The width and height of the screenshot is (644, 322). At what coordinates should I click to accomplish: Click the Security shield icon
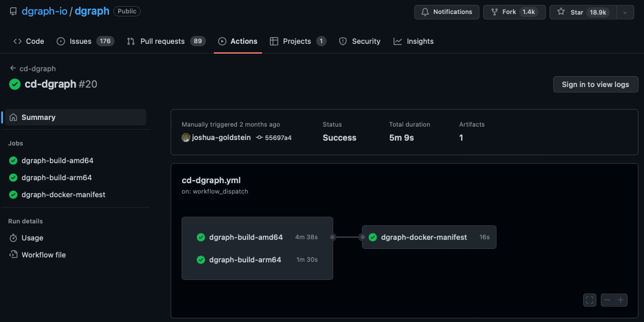[343, 41]
